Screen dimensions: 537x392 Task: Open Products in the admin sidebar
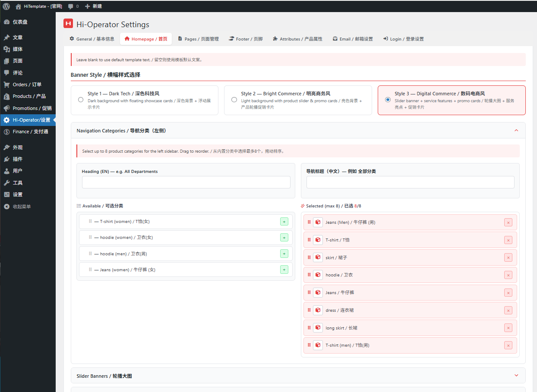click(x=29, y=96)
